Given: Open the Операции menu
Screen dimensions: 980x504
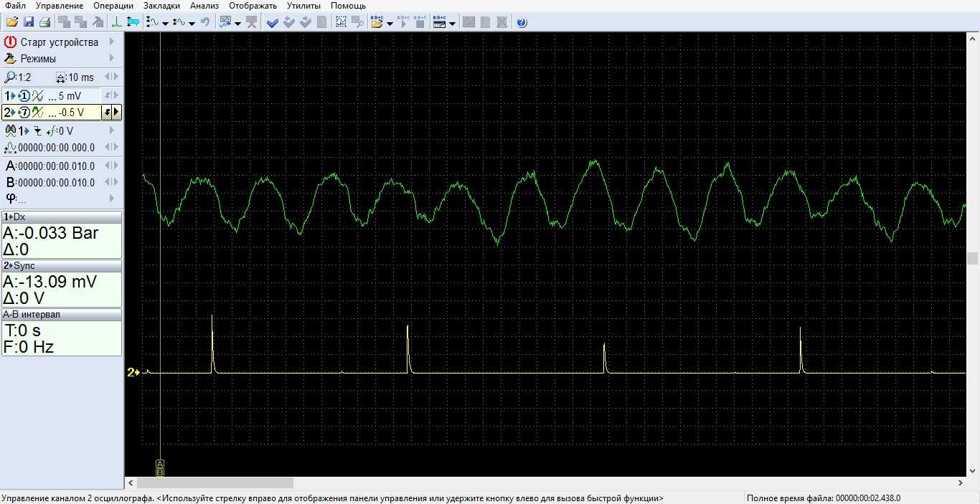Looking at the screenshot, I should point(113,6).
